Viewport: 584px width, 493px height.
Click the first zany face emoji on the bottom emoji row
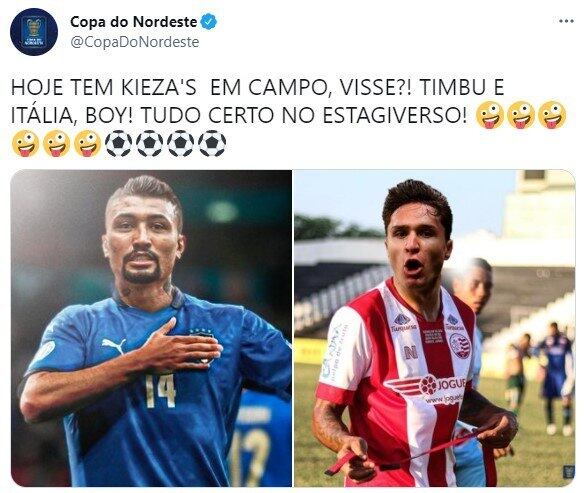pos(25,143)
